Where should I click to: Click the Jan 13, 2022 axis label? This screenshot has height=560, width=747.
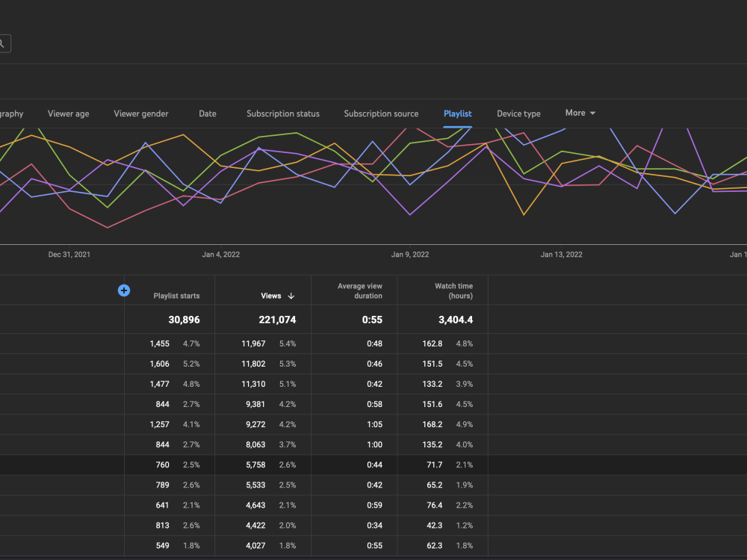561,255
